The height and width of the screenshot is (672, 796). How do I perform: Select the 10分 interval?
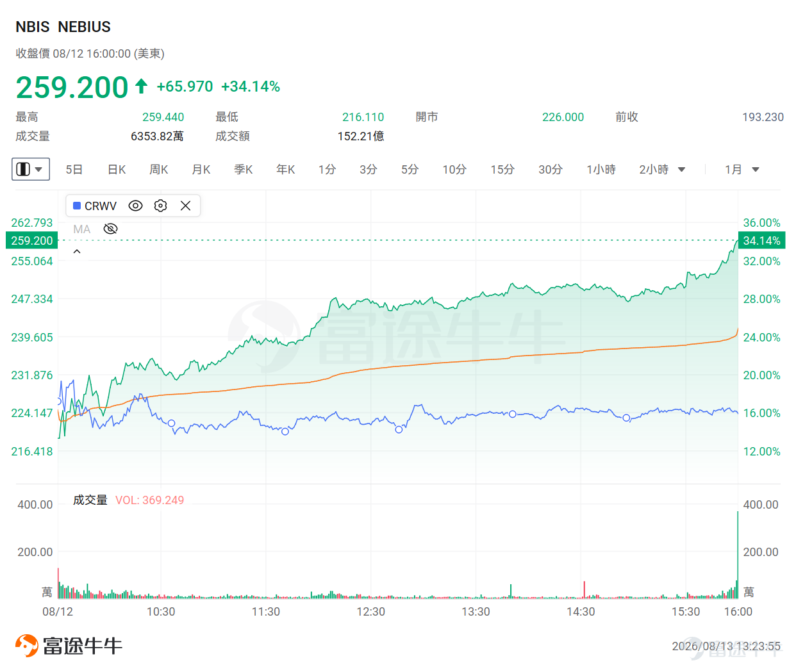point(454,169)
